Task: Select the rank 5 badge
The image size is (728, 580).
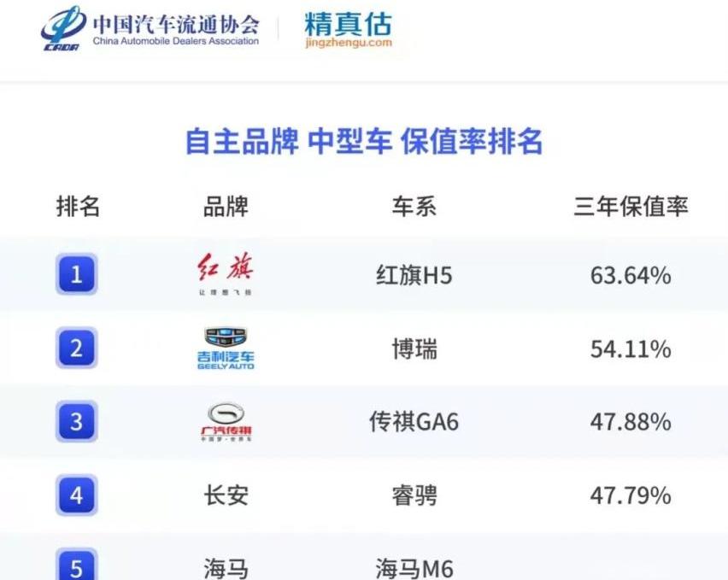Action: pyautogui.click(x=77, y=565)
